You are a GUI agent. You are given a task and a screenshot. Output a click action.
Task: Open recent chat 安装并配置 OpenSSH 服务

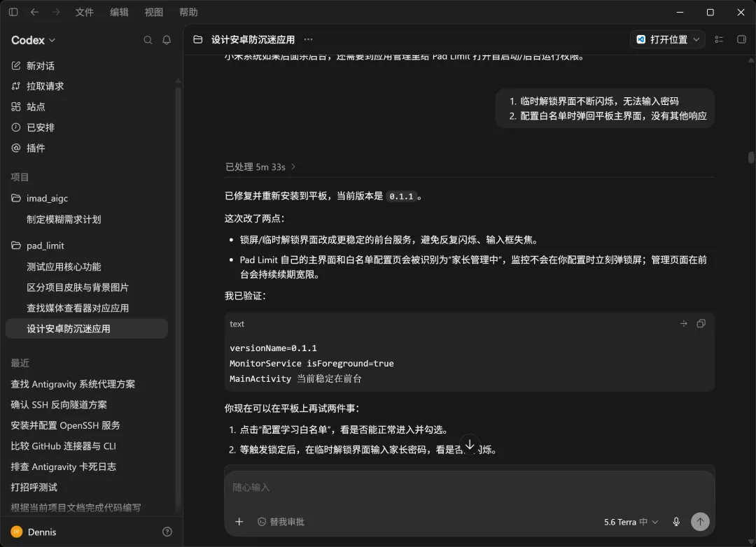tap(66, 425)
